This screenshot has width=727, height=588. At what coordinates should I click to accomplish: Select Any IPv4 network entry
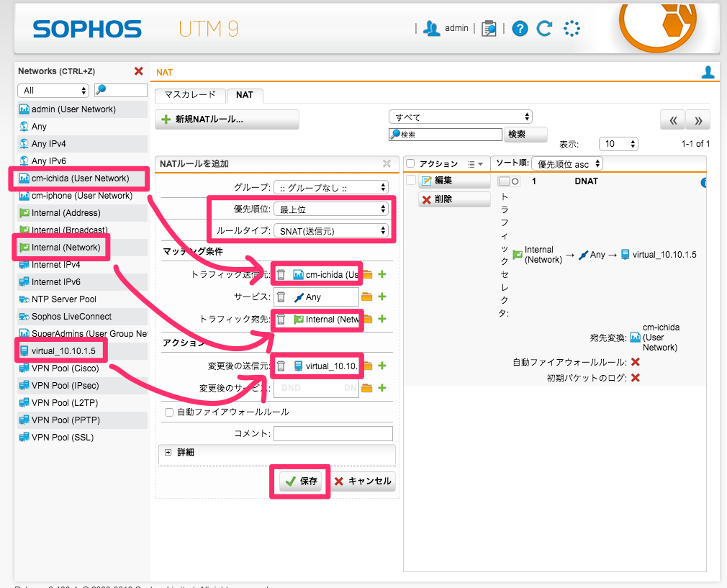click(82, 144)
